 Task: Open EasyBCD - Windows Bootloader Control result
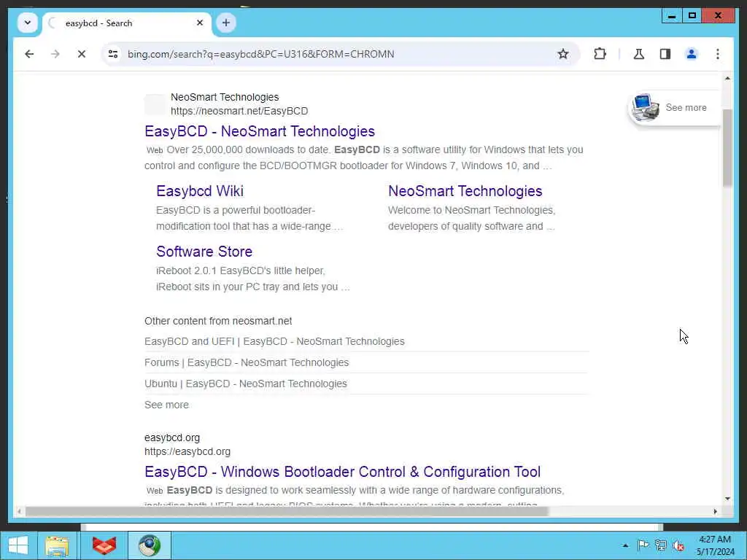[x=343, y=472]
